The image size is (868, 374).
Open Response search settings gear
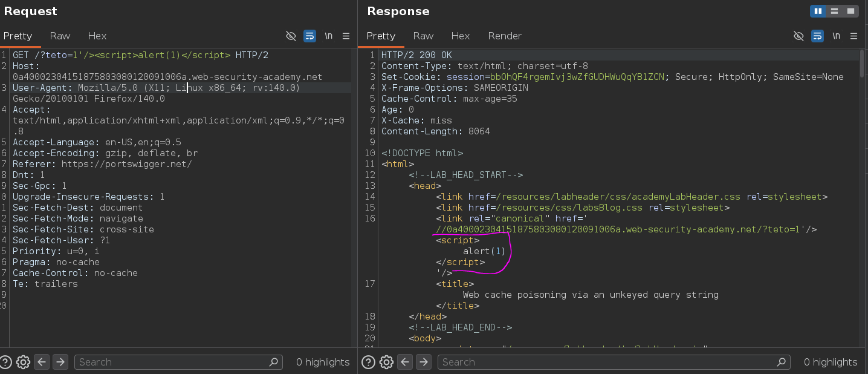[386, 362]
